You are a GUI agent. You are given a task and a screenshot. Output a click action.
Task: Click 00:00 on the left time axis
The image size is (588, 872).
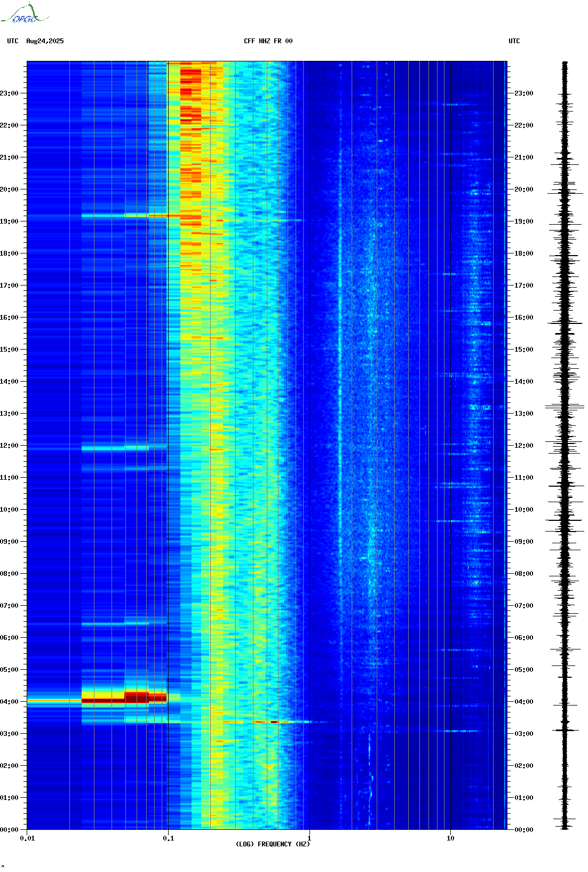[x=9, y=830]
